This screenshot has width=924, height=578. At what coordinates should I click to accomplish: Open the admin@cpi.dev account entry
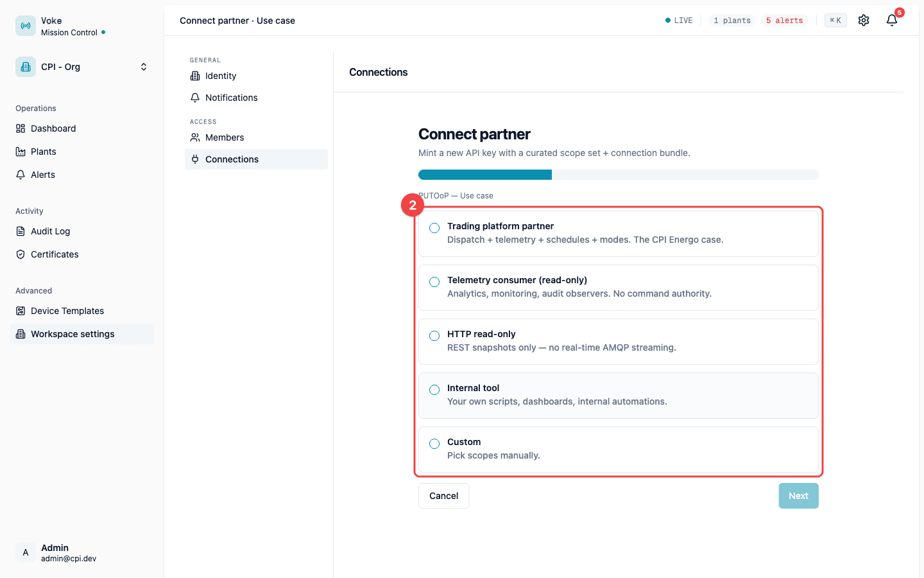point(69,559)
